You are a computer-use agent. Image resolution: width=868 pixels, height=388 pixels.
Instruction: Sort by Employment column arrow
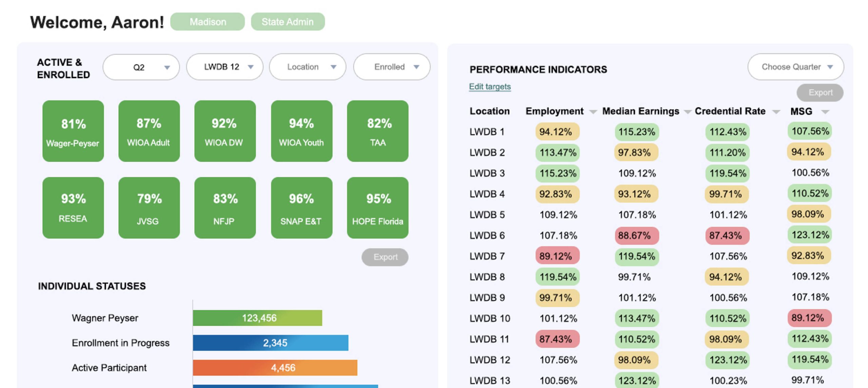(593, 112)
